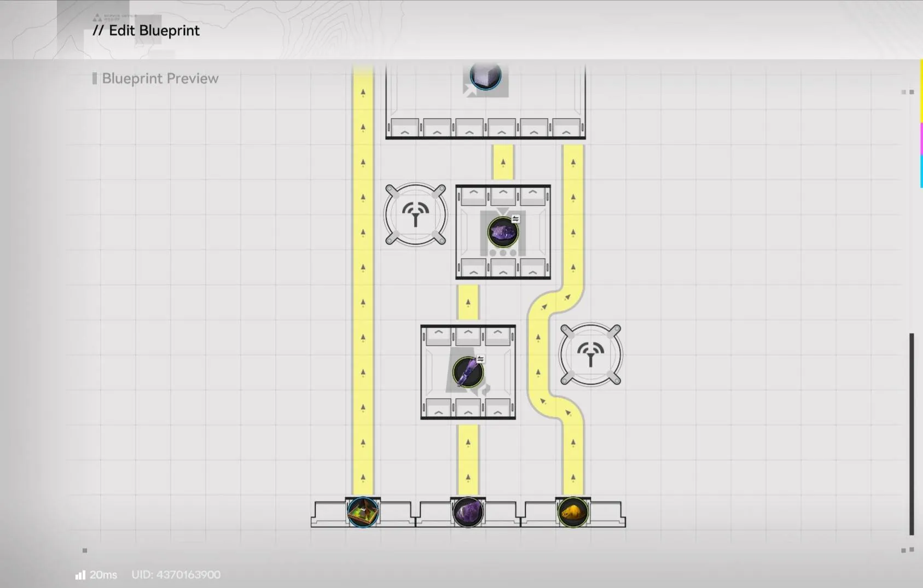The height and width of the screenshot is (588, 923).
Task: Select the purple crystal cluster recipe icon
Action: pyautogui.click(x=502, y=232)
